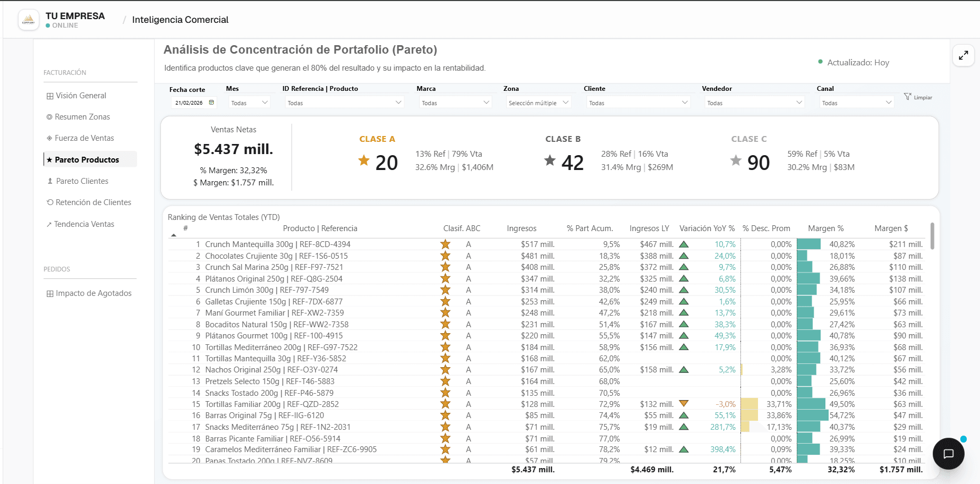This screenshot has height=484, width=980.
Task: Click the gold star beside CLASE A
Action: 364,160
